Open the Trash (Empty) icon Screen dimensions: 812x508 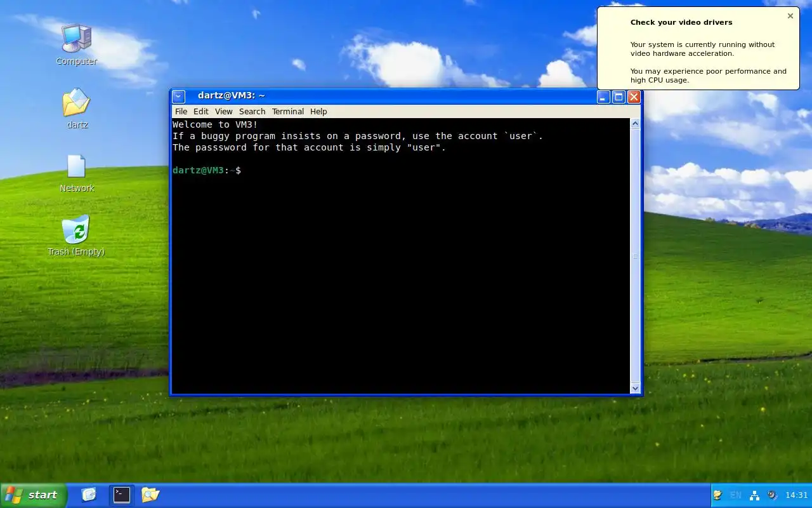coord(76,236)
